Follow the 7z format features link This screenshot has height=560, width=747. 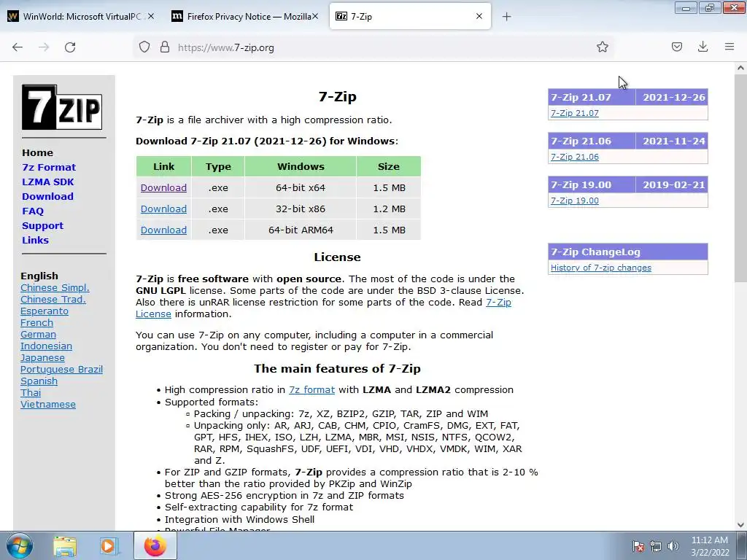pos(311,390)
